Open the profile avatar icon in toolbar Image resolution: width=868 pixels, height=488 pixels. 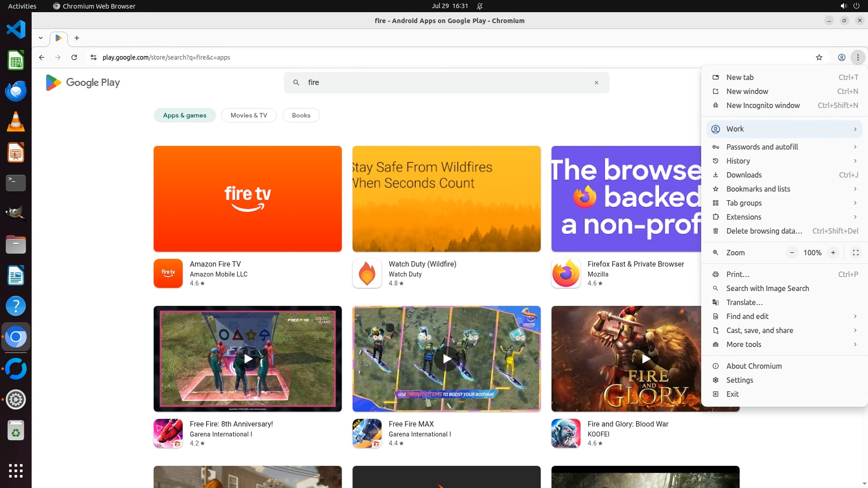click(841, 57)
